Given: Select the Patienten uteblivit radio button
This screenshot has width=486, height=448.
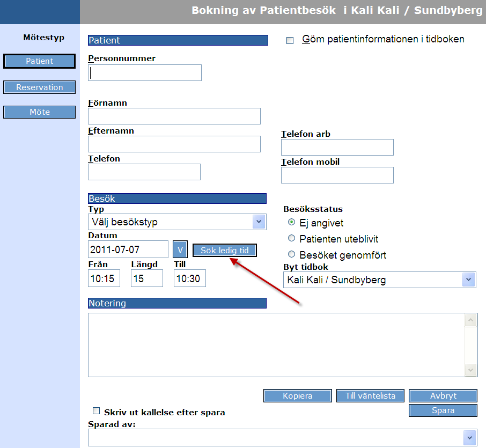Looking at the screenshot, I should (x=291, y=238).
